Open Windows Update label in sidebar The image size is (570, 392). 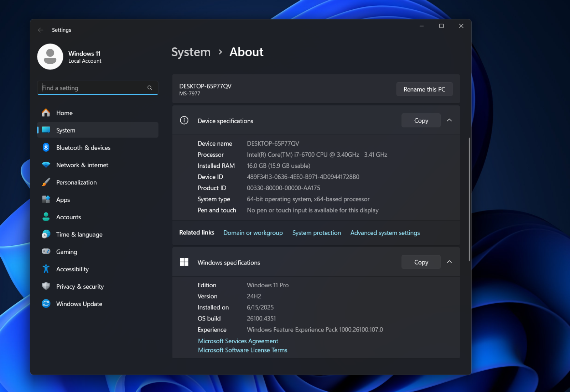pos(79,304)
